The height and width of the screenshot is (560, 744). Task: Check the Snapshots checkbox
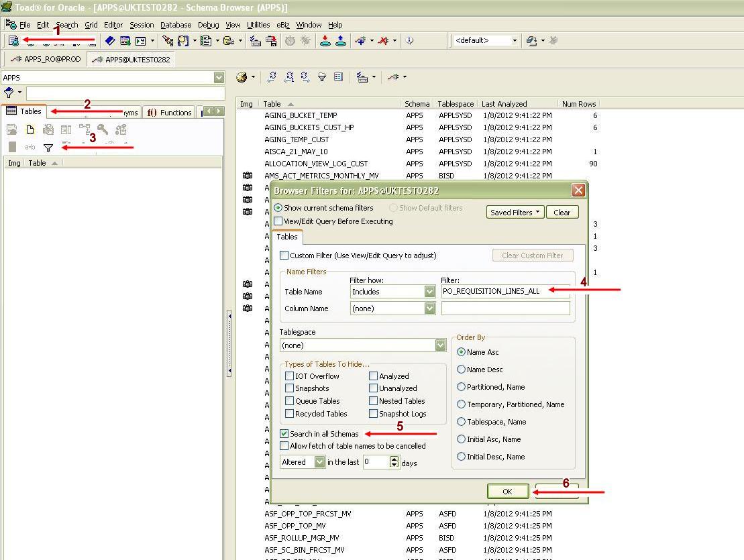289,388
